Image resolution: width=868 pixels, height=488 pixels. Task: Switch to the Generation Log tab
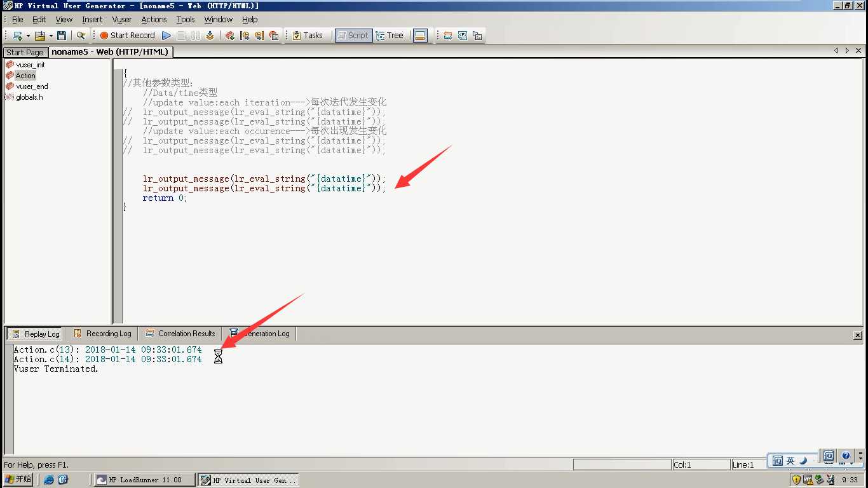(260, 334)
